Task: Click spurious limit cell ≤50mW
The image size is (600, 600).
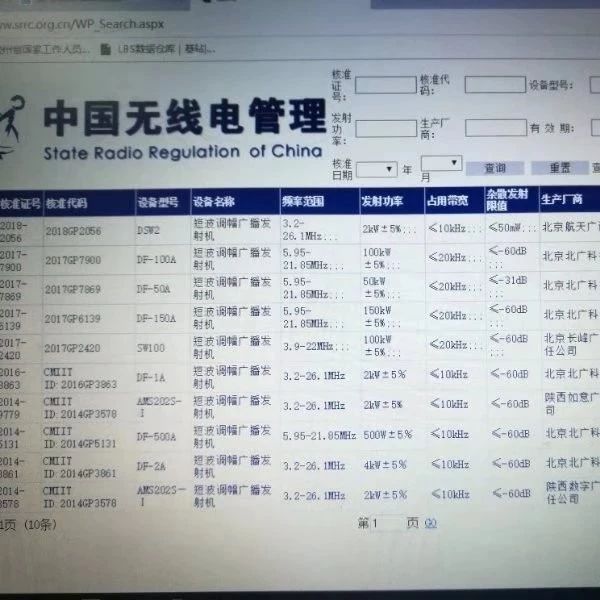Action: point(512,228)
